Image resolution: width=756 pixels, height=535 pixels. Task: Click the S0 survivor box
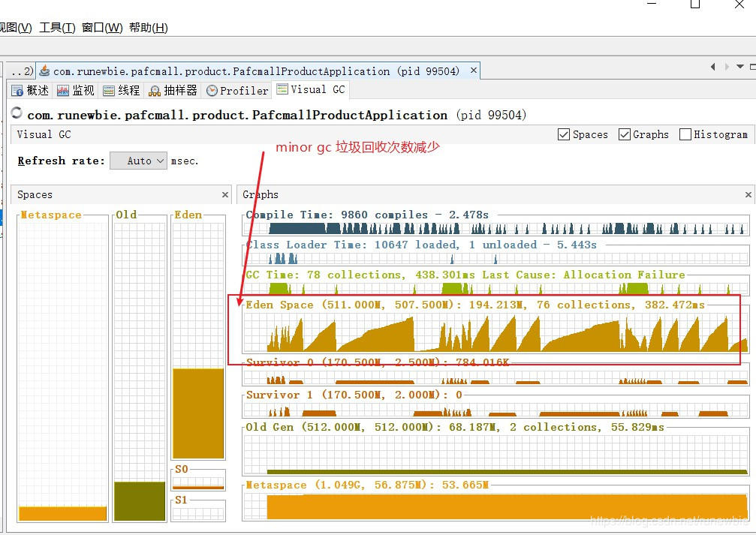[x=198, y=482]
